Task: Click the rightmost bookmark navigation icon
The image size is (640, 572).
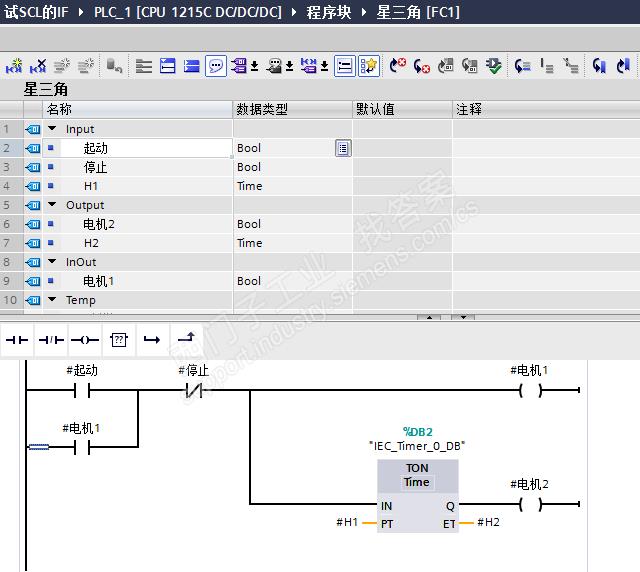Action: click(x=623, y=65)
